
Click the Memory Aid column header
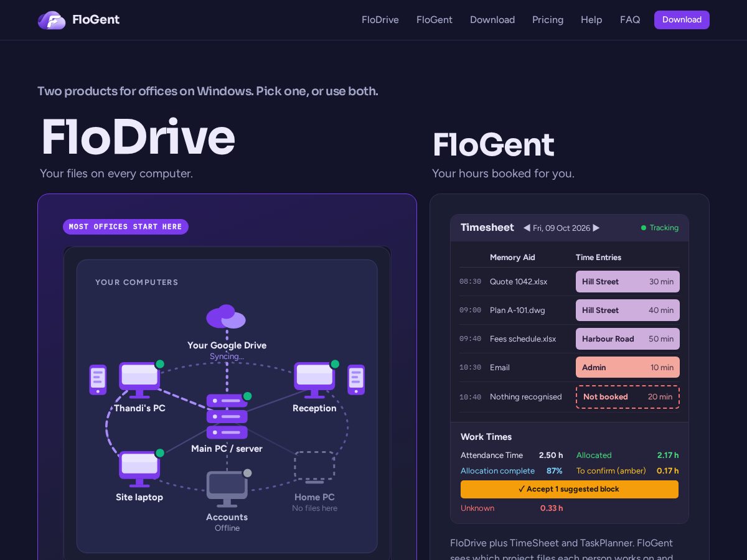512,258
